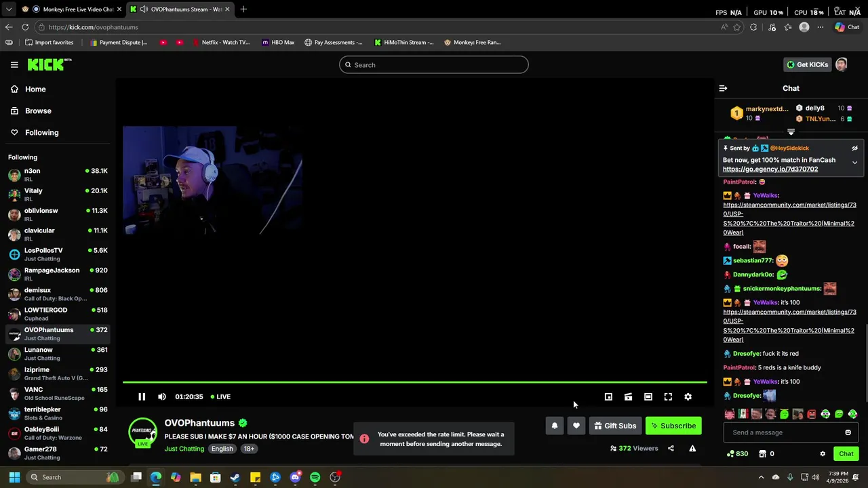
Task: Open the channel points 830 balance
Action: click(737, 454)
